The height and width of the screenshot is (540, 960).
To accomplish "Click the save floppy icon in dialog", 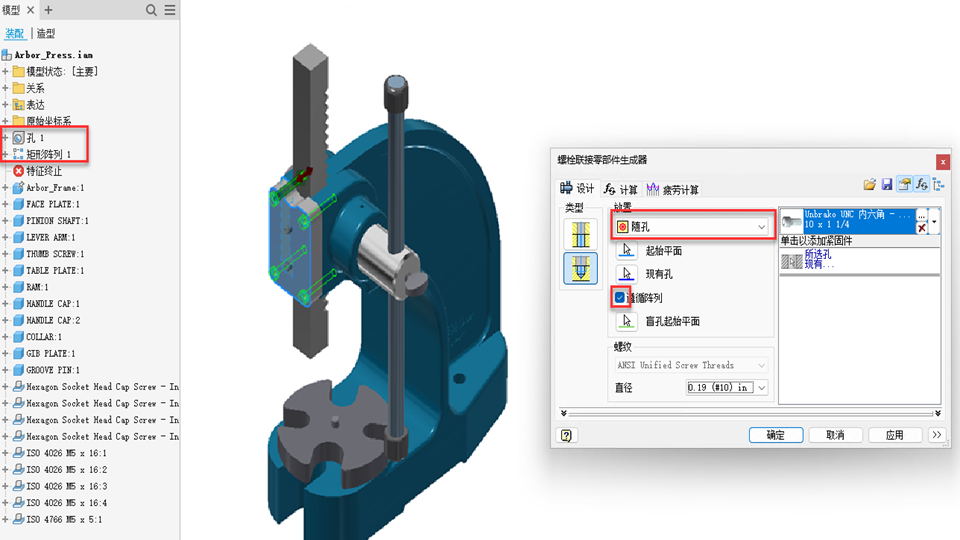I will click(887, 184).
